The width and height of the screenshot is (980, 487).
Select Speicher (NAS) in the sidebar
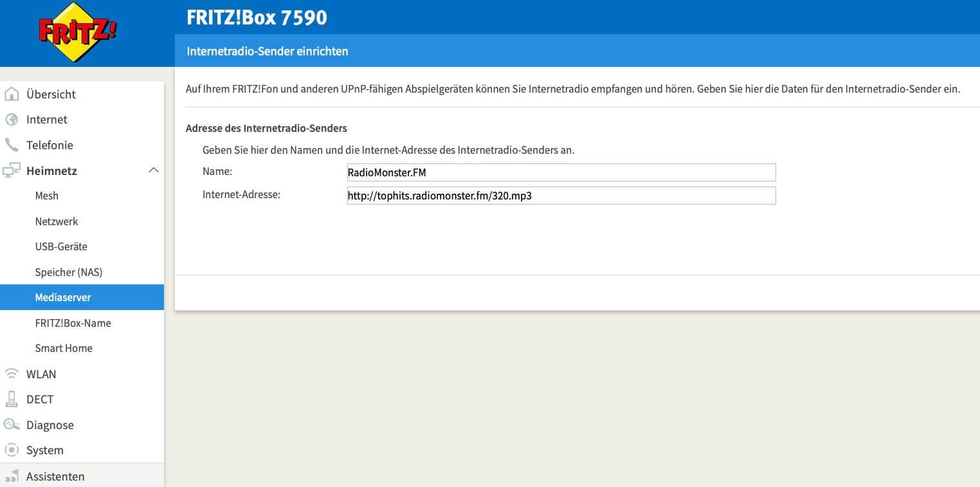[68, 272]
